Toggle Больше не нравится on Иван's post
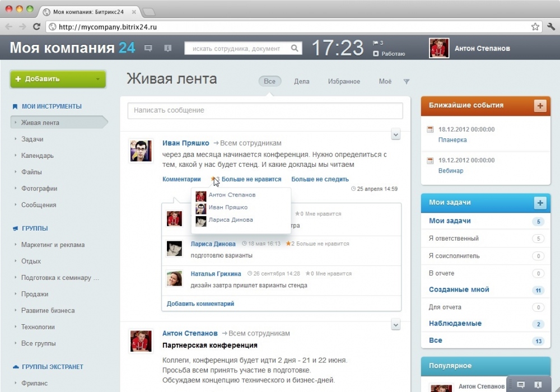Image resolution: width=560 pixels, height=392 pixels. 251,179
